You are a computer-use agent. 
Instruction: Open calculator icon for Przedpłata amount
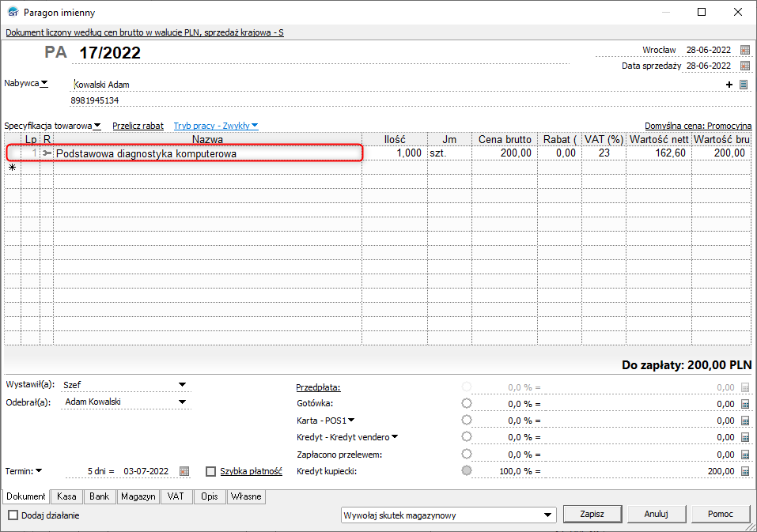tap(745, 388)
